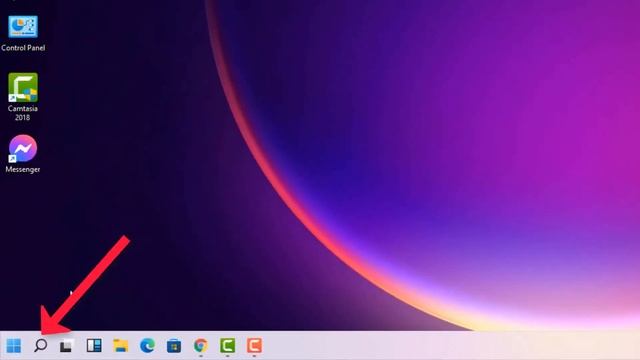Viewport: 640px width, 360px height.
Task: Open Task View on taskbar
Action: coord(67,346)
